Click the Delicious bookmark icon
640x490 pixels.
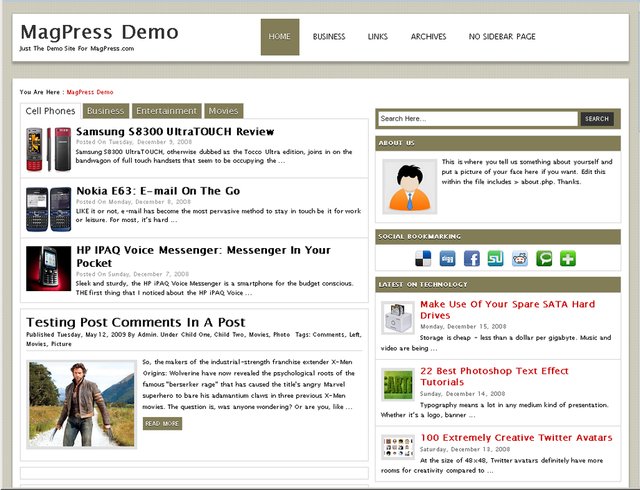[x=423, y=259]
